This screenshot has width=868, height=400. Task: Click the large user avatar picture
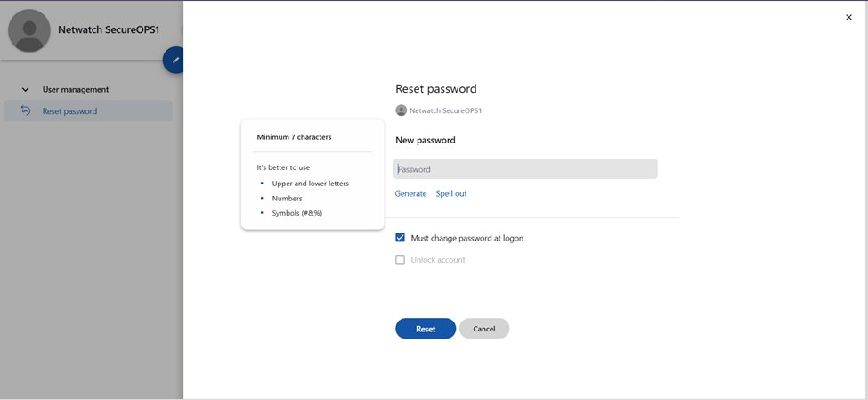29,30
